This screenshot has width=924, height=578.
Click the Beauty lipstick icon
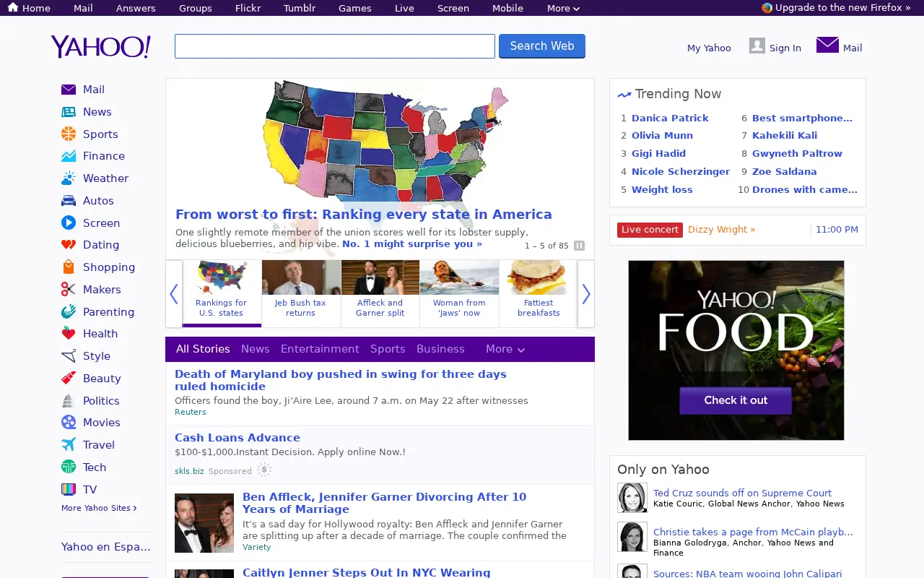[x=69, y=378]
